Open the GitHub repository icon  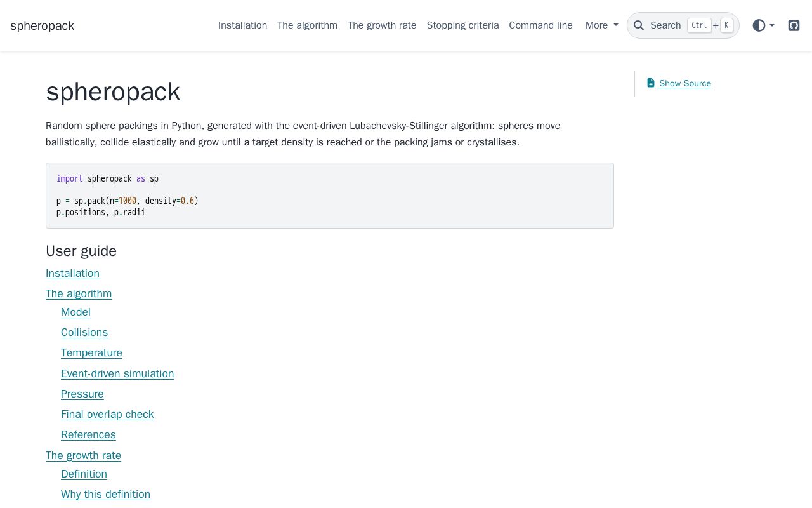coord(794,25)
